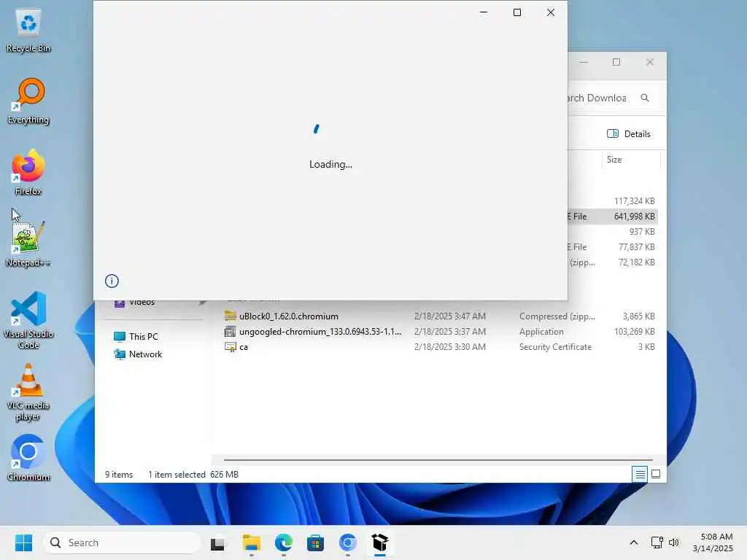Switch to large icons view in Explorer

(x=656, y=474)
